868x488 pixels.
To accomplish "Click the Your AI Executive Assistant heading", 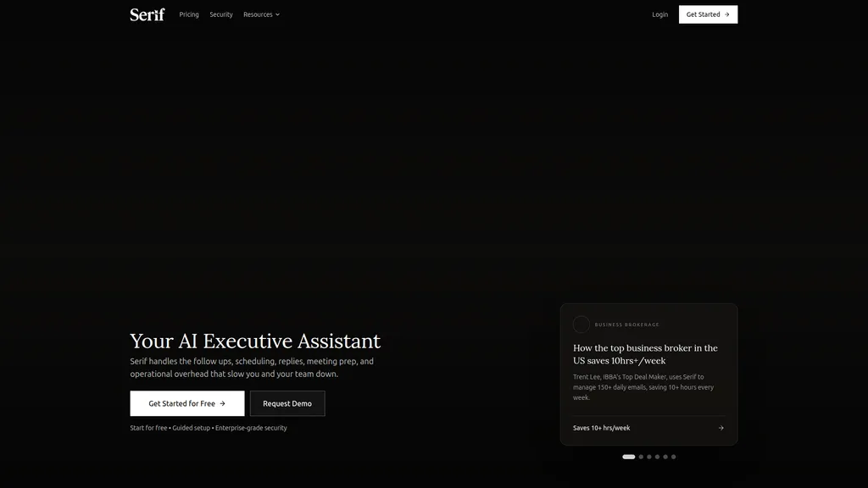I will coord(255,341).
